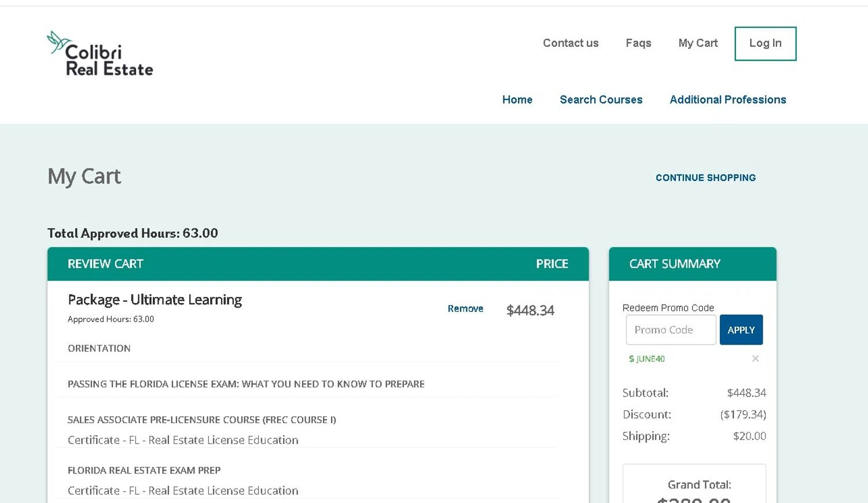Image resolution: width=868 pixels, height=503 pixels.
Task: Open Search Courses in the main menu
Action: tap(601, 99)
